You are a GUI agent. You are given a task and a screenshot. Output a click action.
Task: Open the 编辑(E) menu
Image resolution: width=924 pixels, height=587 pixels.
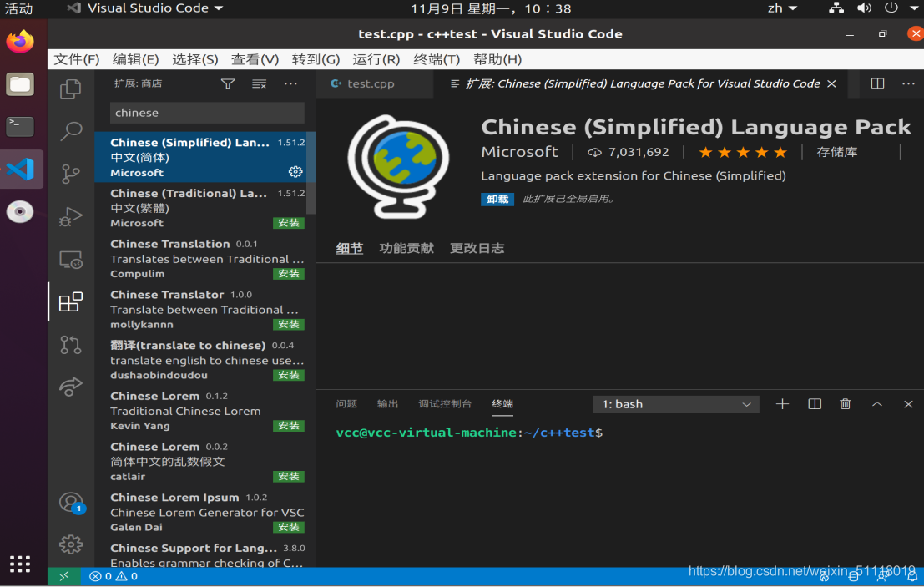point(135,59)
